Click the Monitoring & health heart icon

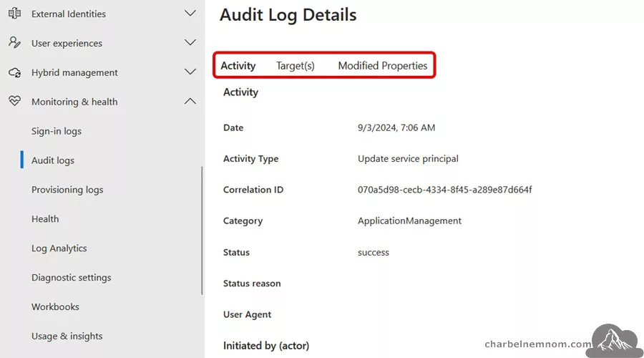click(x=15, y=101)
